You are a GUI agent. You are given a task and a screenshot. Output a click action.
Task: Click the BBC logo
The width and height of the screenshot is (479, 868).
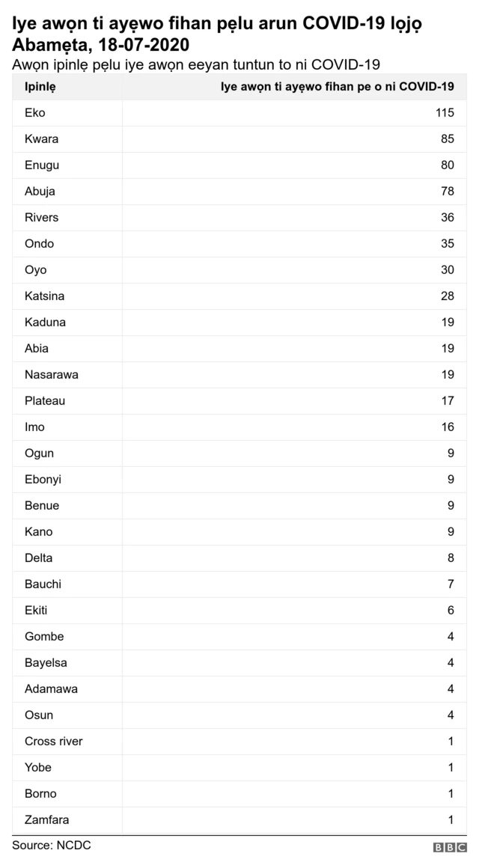(449, 848)
